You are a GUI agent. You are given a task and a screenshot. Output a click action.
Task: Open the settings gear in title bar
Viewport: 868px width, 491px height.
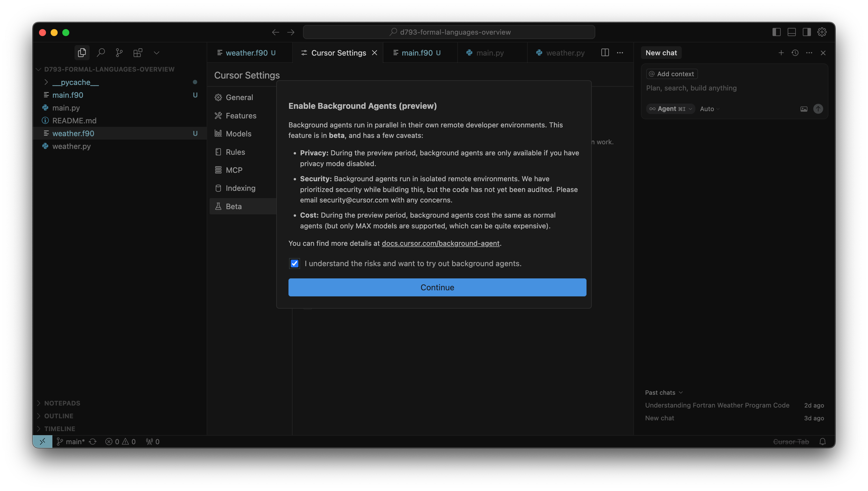coord(822,32)
